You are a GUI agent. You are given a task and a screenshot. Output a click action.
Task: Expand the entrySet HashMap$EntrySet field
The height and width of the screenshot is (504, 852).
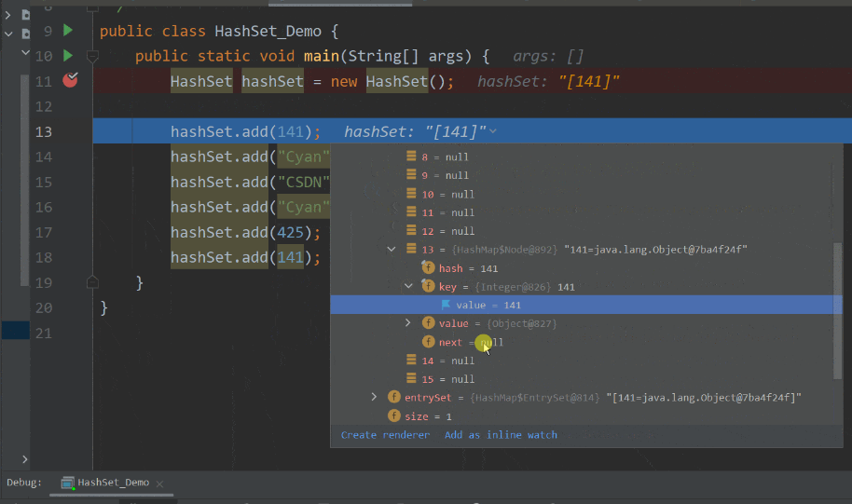pos(374,397)
